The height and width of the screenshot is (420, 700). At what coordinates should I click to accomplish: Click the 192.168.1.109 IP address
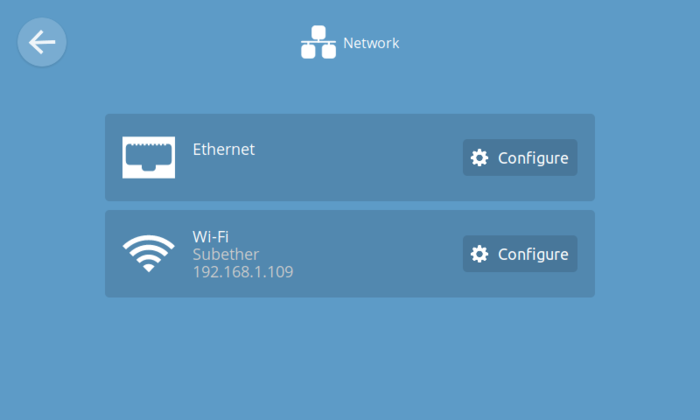tap(242, 271)
